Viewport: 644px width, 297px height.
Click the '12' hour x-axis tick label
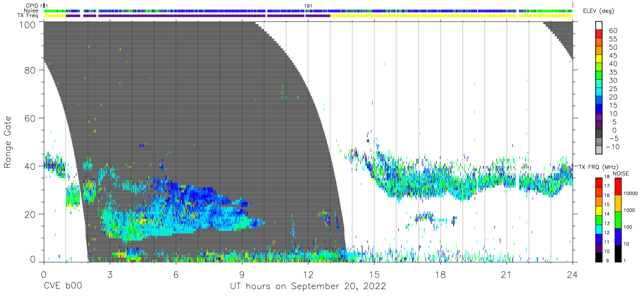pos(308,275)
